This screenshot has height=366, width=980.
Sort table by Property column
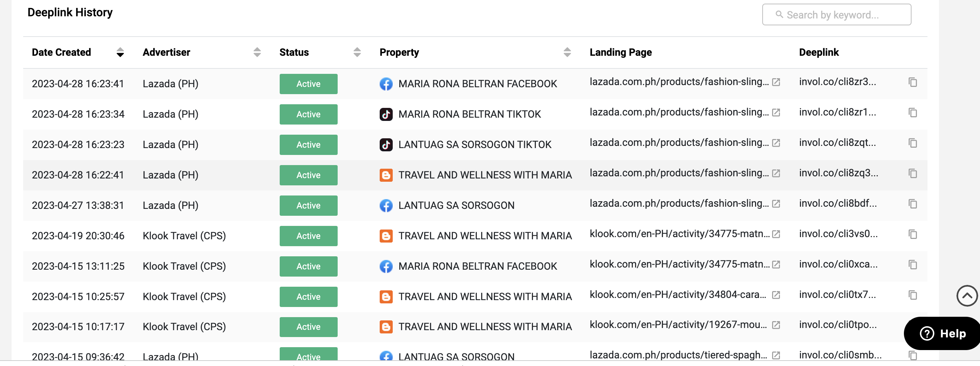tap(567, 52)
